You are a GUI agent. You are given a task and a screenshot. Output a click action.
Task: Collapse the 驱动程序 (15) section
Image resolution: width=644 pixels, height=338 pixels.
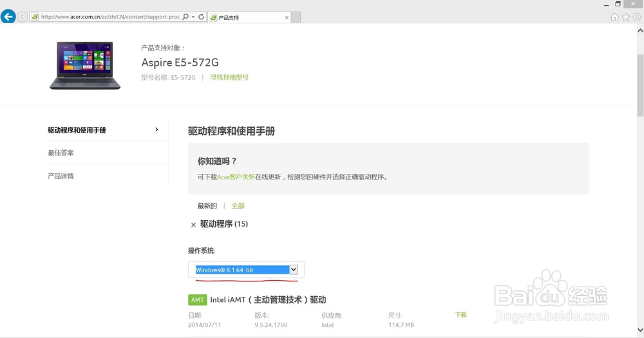pos(193,225)
